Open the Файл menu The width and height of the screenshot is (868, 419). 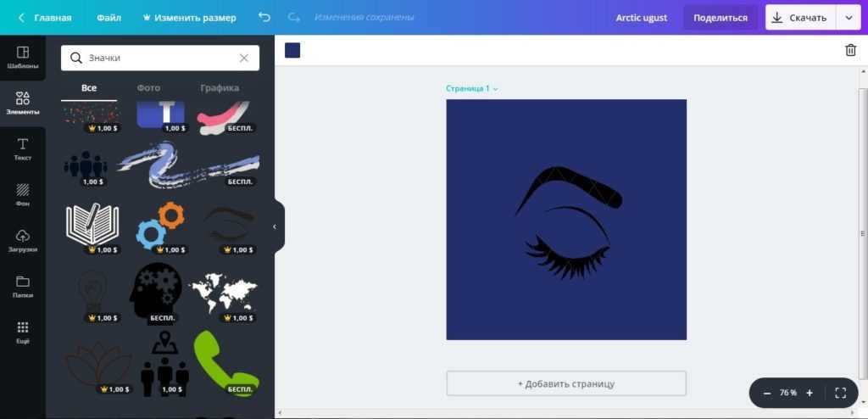[108, 18]
